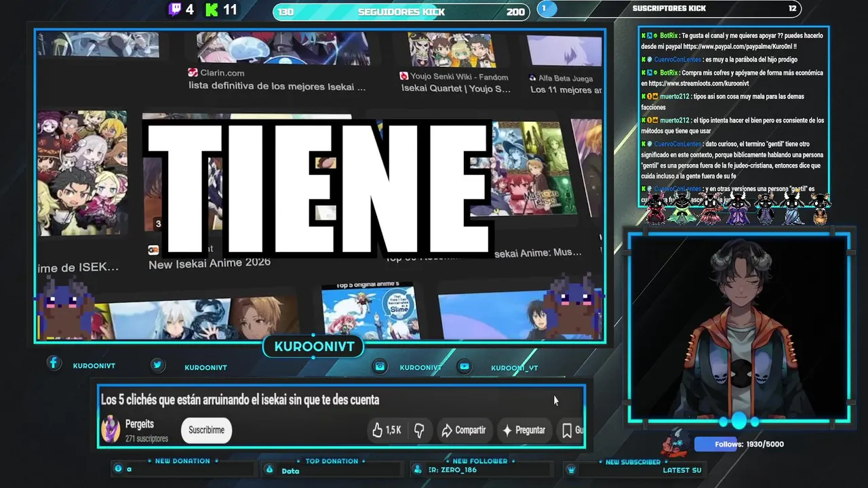This screenshot has height=488, width=868.
Task: Click KUROONIVT text next to Facebook icon
Action: point(94,366)
